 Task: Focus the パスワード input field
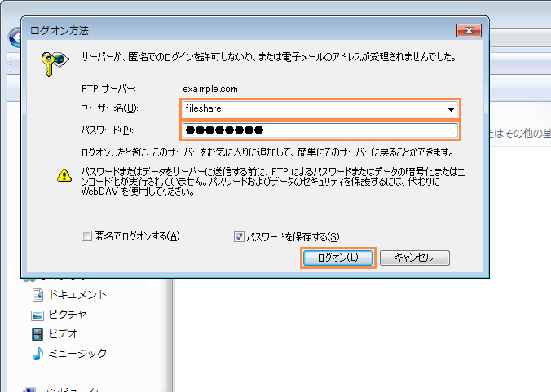[320, 130]
